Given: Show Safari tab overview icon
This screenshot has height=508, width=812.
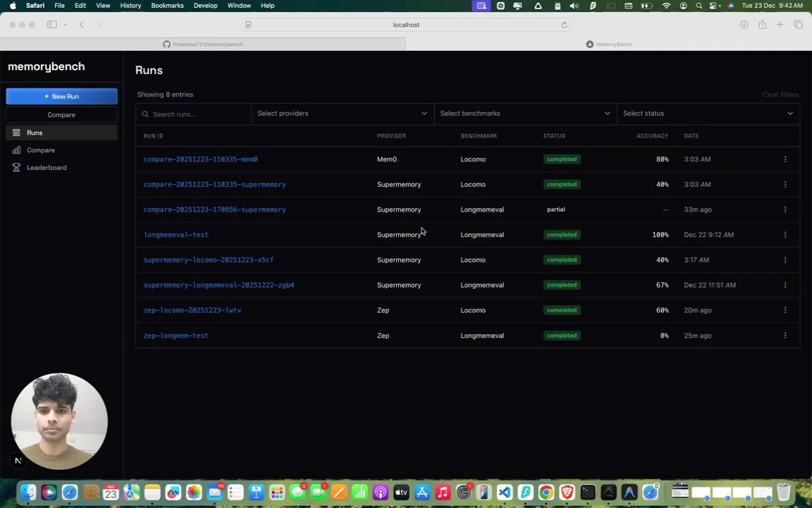Looking at the screenshot, I should pos(798,25).
